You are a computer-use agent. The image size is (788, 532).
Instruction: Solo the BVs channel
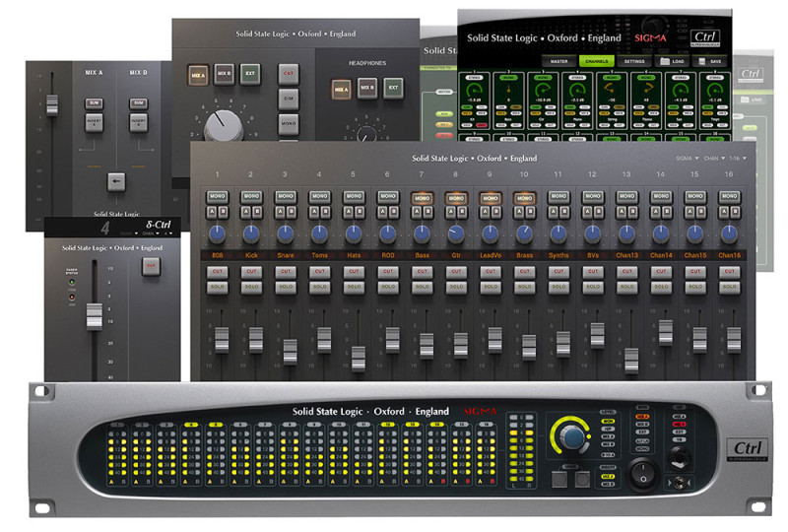coord(593,287)
